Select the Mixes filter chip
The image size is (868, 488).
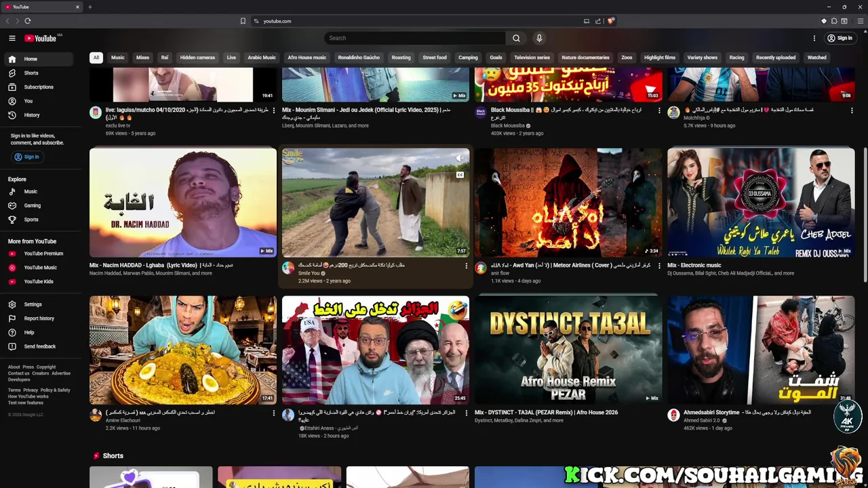(x=142, y=58)
